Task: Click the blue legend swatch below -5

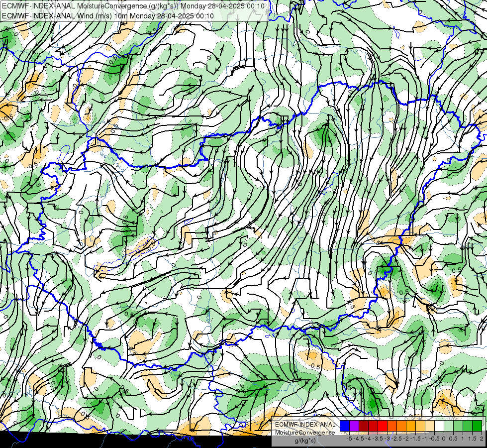Action: coord(345,426)
